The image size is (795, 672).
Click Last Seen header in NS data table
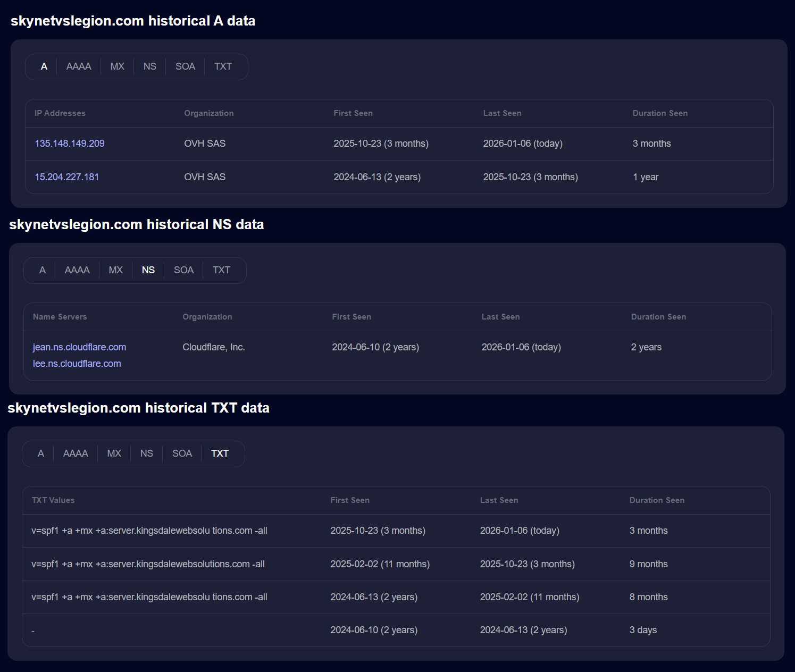(x=500, y=317)
